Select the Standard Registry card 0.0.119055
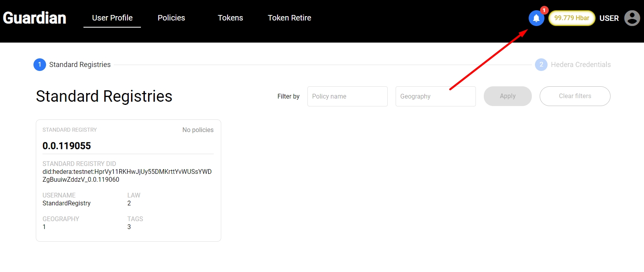This screenshot has width=644, height=272. coord(128,146)
